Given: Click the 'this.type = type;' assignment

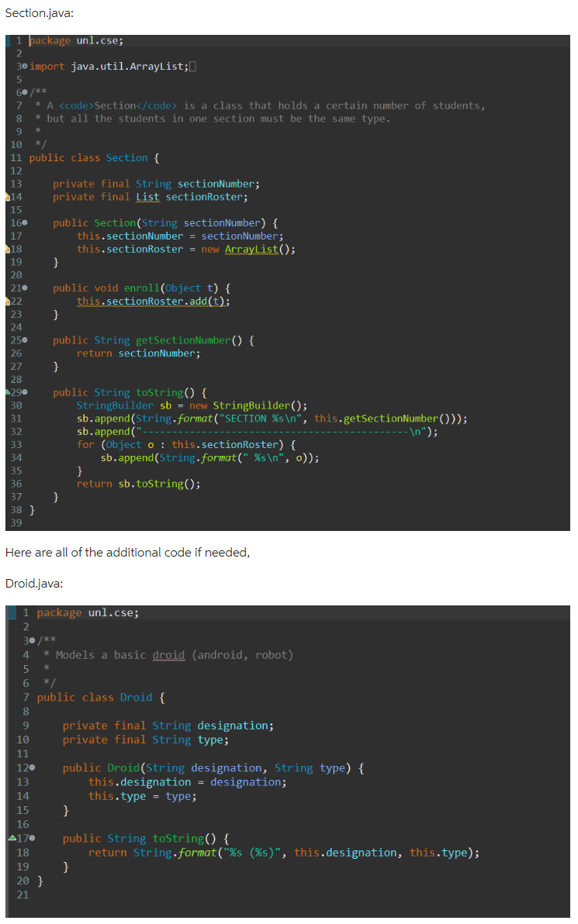Looking at the screenshot, I should click(143, 797).
